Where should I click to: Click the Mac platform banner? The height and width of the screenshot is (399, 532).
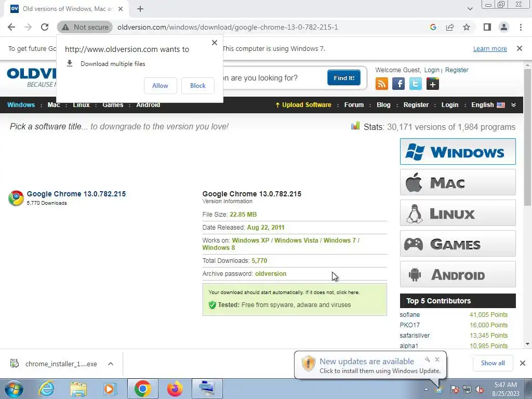click(458, 182)
